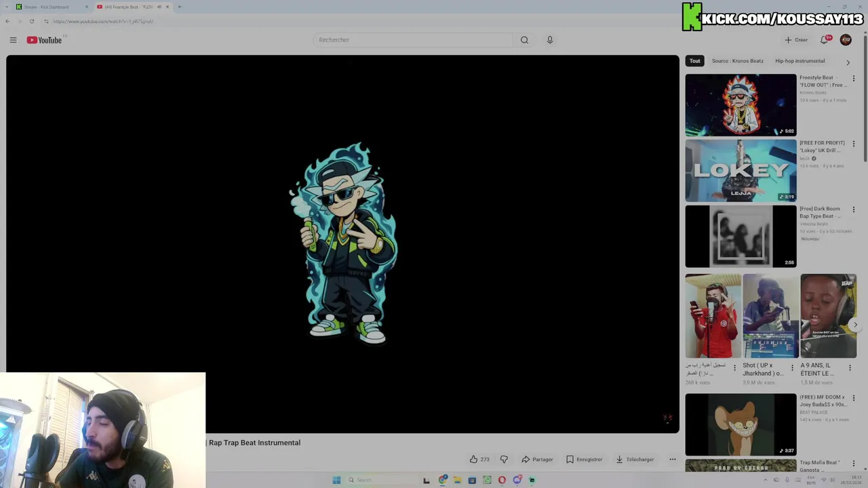Click the Télécharger button
This screenshot has width=868, height=488.
[635, 460]
